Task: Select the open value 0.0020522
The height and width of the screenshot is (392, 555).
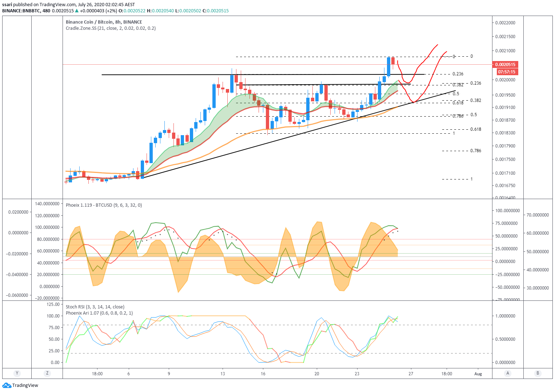Action: [135, 11]
